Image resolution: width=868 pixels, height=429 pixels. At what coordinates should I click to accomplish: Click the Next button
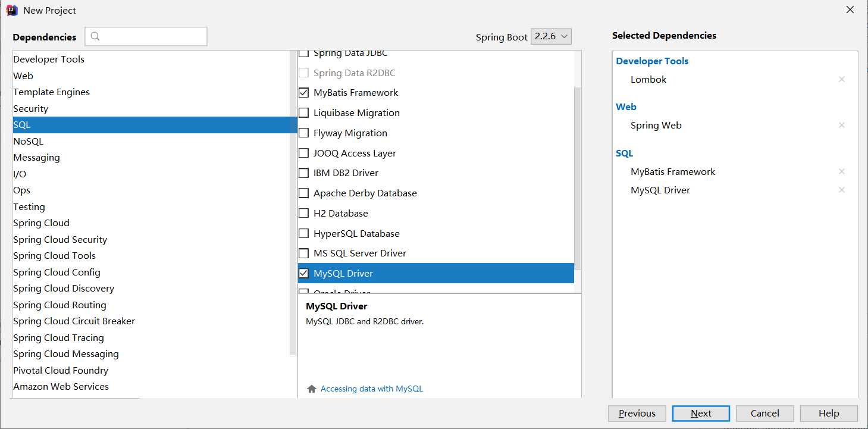pos(701,414)
